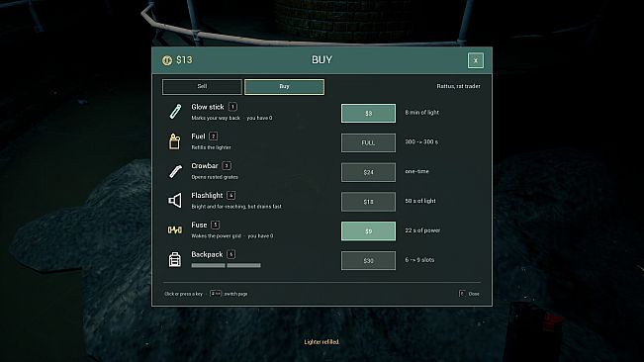Image resolution: width=644 pixels, height=362 pixels.
Task: Click the 'Crowbar' item name
Action: (x=205, y=166)
